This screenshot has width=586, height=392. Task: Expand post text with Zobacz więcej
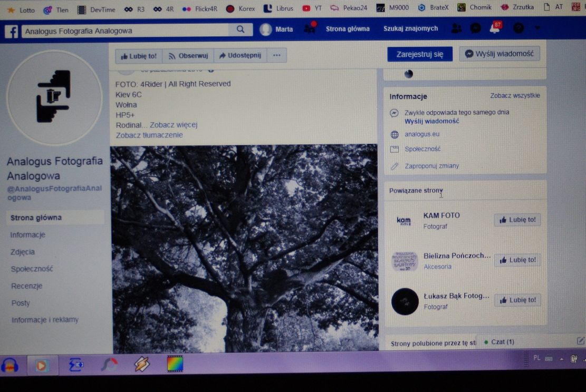coord(174,125)
